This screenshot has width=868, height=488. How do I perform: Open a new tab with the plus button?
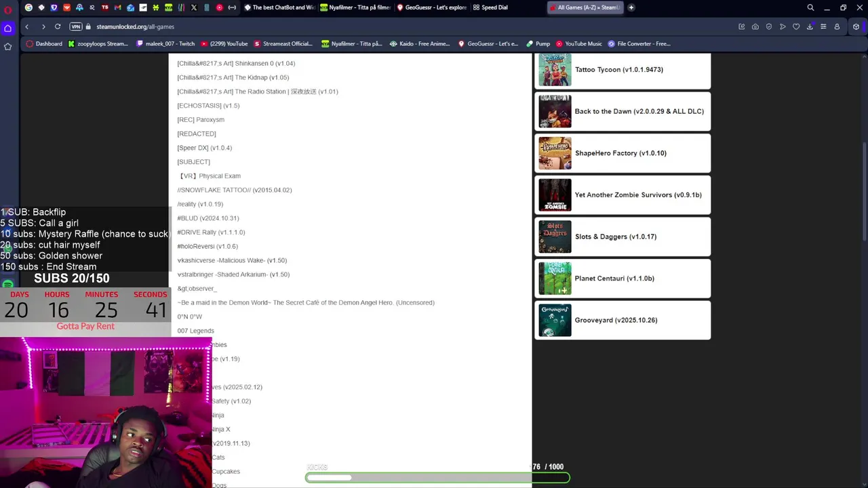pyautogui.click(x=631, y=7)
